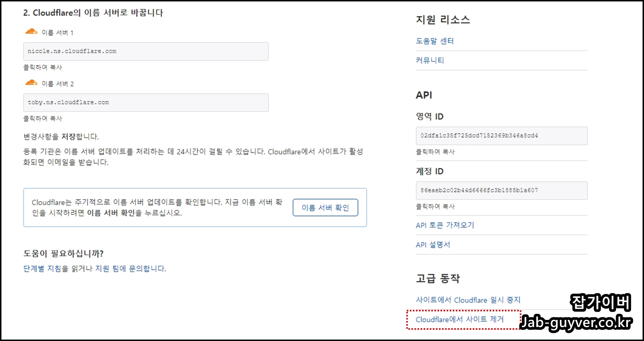The height and width of the screenshot is (341, 644).
Task: Open the 도움말 센터 link
Action: coord(434,41)
